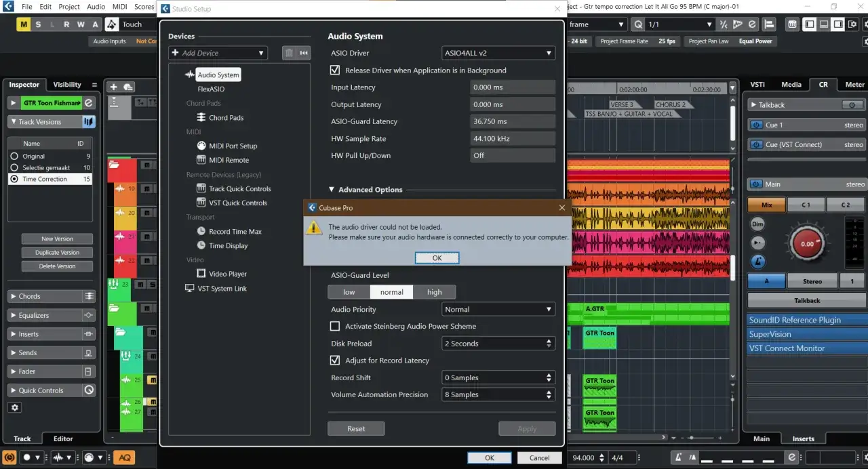
Task: Open the Add Device dropdown
Action: pos(218,53)
